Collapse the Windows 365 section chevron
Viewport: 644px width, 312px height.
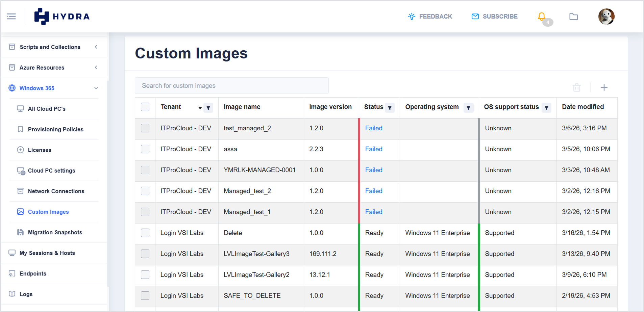coord(96,88)
